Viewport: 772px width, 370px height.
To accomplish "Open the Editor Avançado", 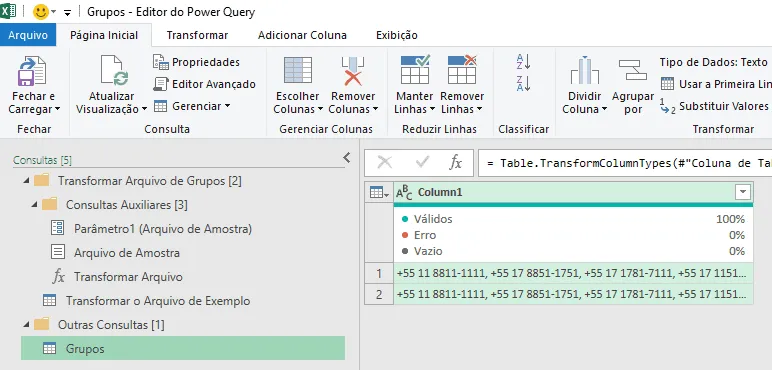I will point(204,84).
